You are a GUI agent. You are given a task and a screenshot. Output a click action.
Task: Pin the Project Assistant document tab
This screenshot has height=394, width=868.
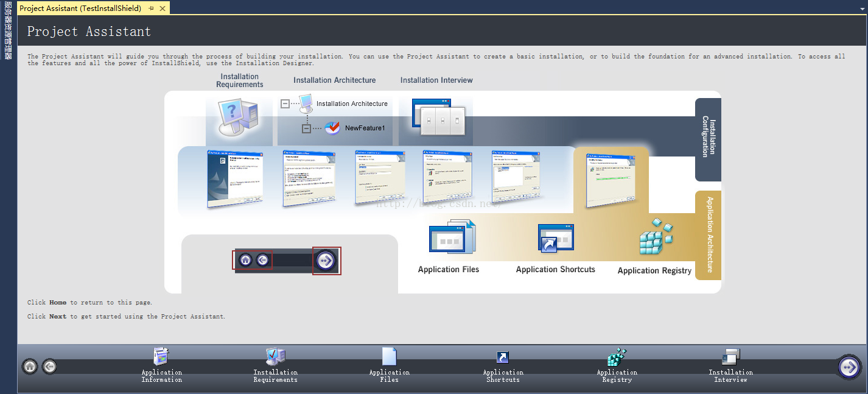152,9
